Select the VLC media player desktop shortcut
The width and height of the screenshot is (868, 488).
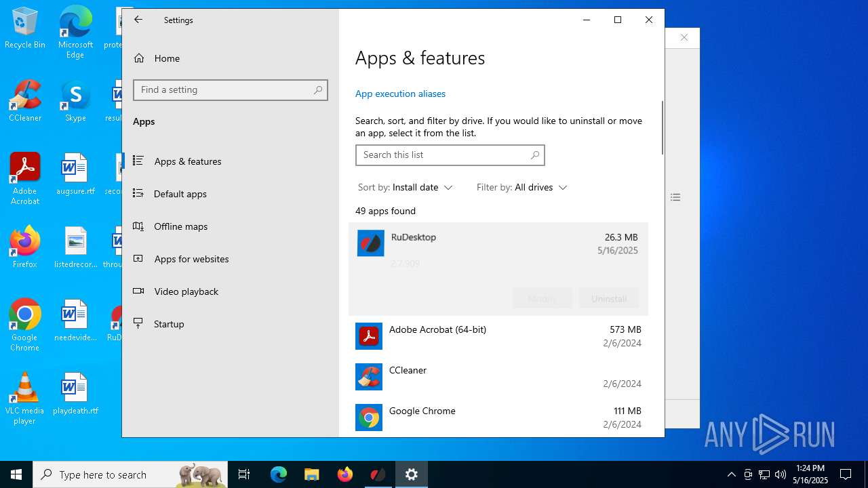25,399
